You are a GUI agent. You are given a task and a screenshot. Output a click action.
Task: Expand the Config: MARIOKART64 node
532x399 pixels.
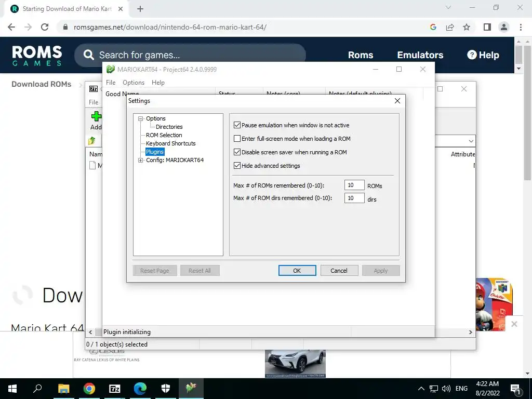[140, 160]
